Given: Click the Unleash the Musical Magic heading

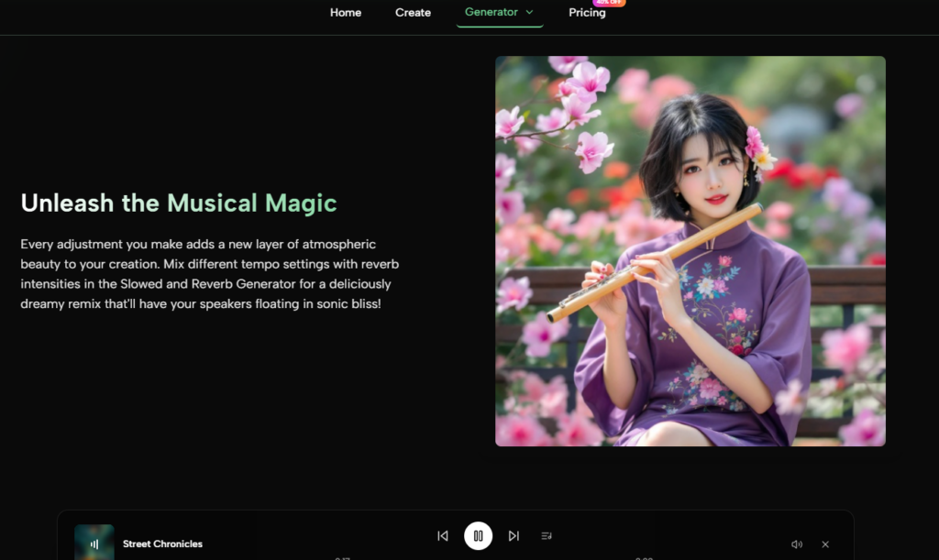Looking at the screenshot, I should 179,203.
